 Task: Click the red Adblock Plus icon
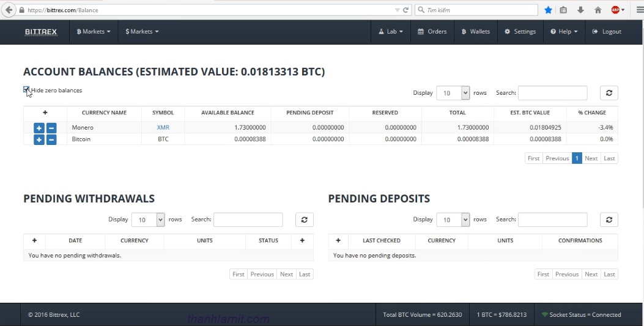click(x=615, y=10)
